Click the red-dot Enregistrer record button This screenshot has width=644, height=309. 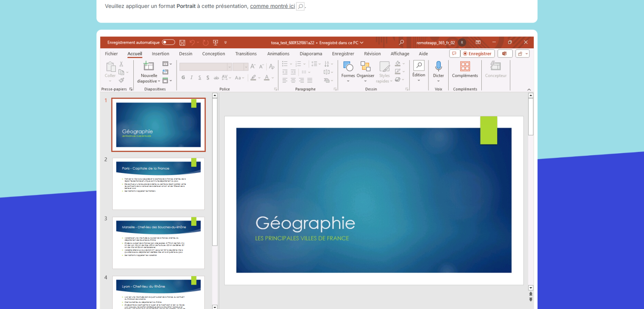477,54
